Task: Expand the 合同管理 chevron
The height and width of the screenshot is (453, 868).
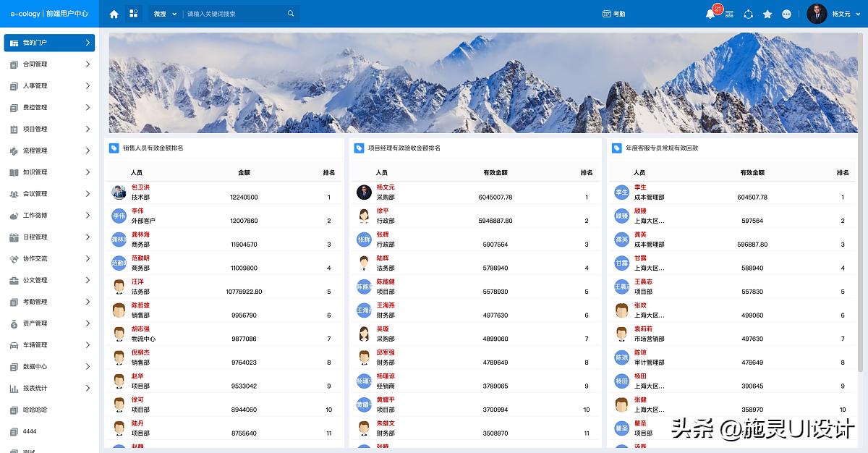Action: (88, 64)
